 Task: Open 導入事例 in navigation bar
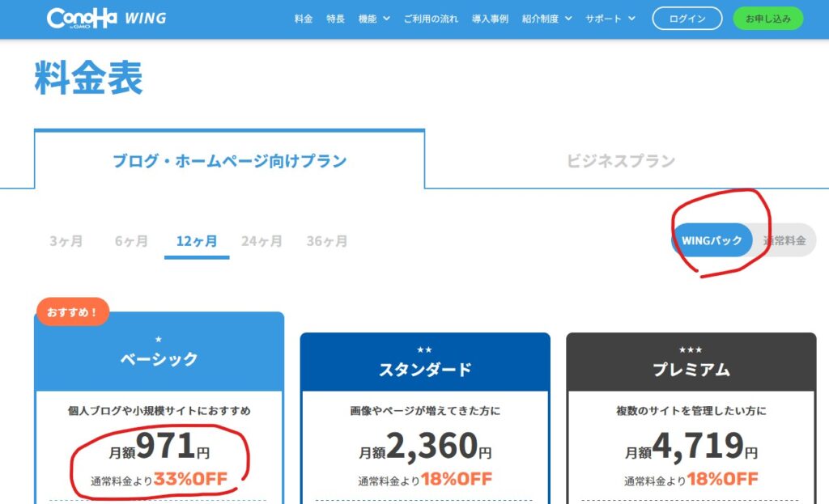(490, 19)
